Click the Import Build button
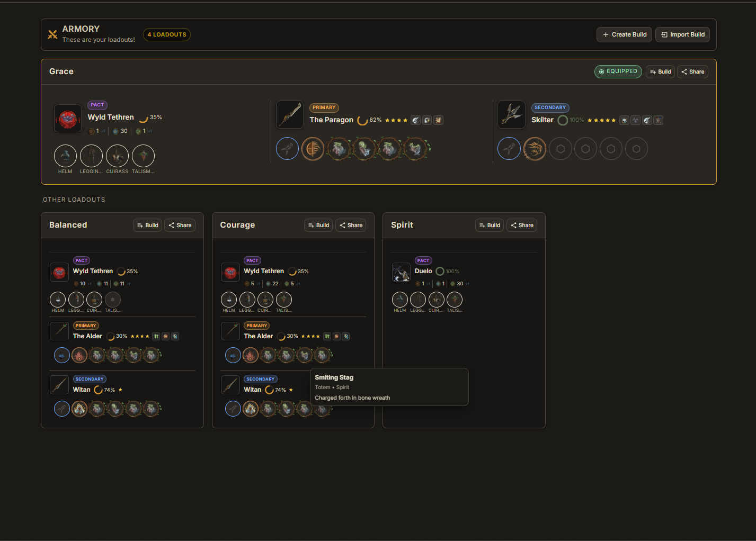756x541 pixels. pyautogui.click(x=682, y=34)
